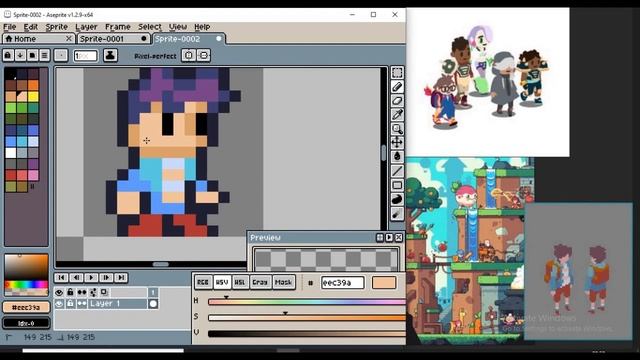This screenshot has height=360, width=640.
Task: Toggle continuous cels header icon
Action: [x=82, y=292]
